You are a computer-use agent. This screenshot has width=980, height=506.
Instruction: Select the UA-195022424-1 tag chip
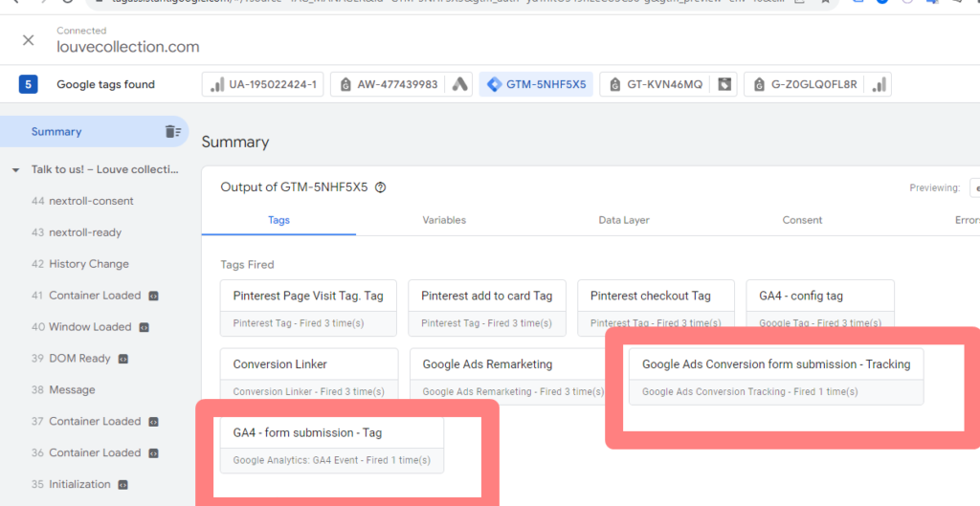pos(262,84)
